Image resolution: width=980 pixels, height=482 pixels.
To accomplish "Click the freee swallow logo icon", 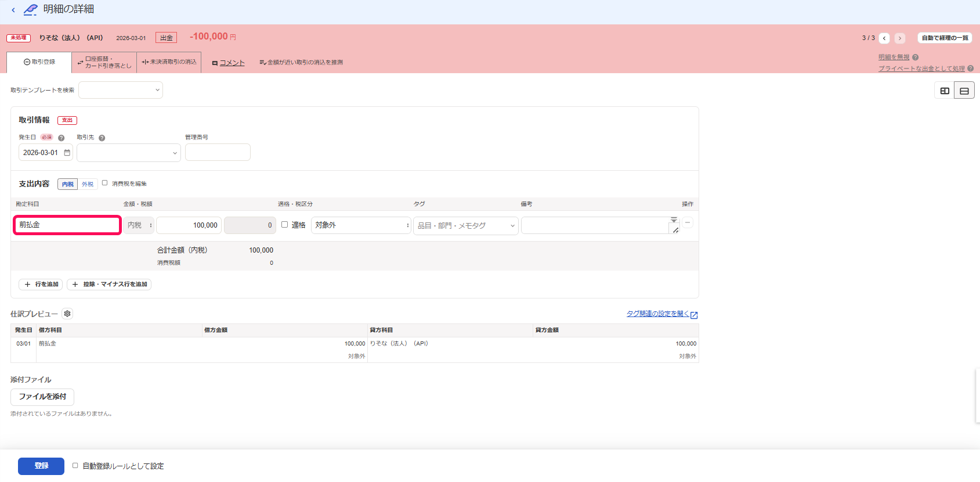I will (x=30, y=10).
